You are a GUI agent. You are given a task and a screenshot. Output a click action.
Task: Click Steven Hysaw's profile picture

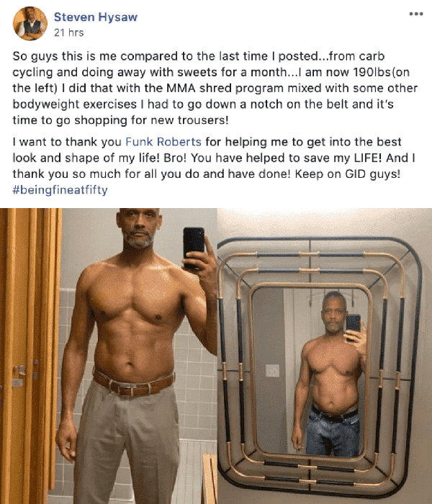pyautogui.click(x=30, y=24)
